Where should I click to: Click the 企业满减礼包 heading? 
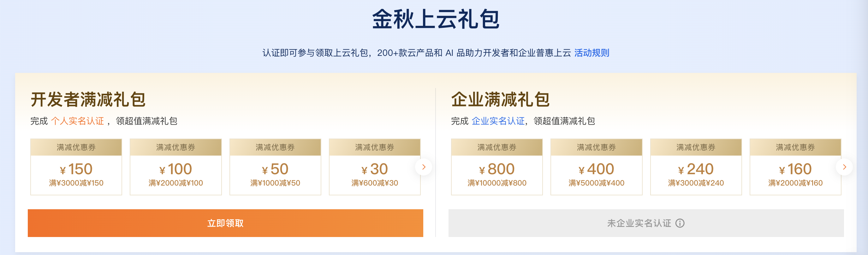500,100
